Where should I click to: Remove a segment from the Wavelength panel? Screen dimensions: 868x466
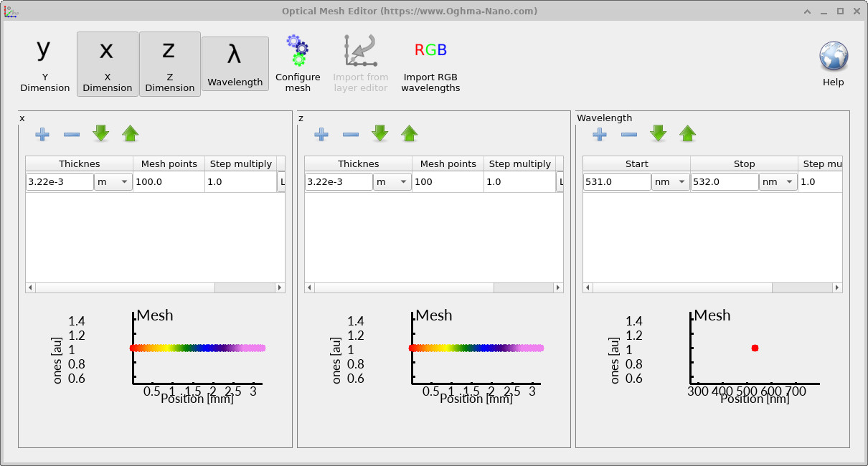628,134
